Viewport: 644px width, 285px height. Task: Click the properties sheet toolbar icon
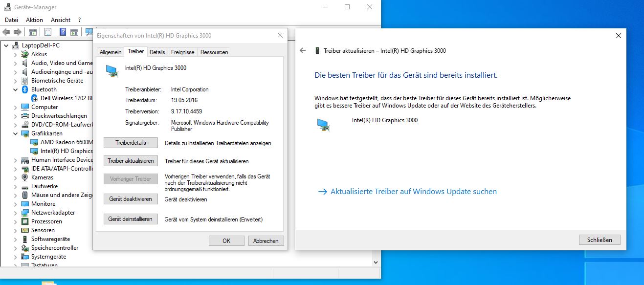click(47, 32)
